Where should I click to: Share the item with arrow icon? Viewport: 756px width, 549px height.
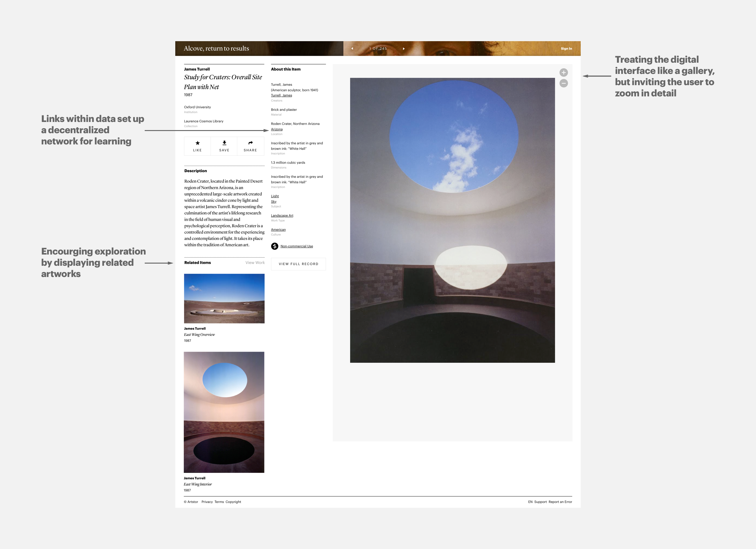click(250, 146)
